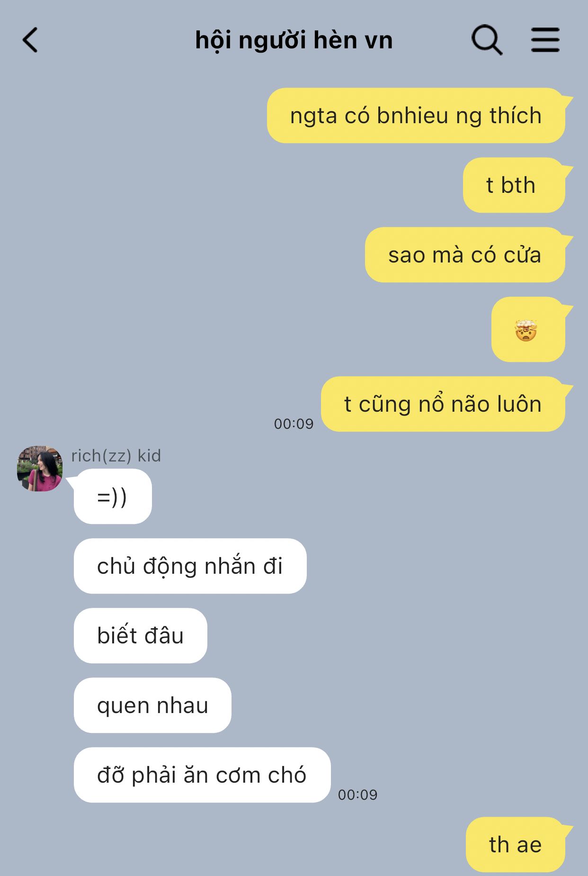Open rich(zz) kid's profile avatar
588x876 pixels.
pyautogui.click(x=40, y=468)
